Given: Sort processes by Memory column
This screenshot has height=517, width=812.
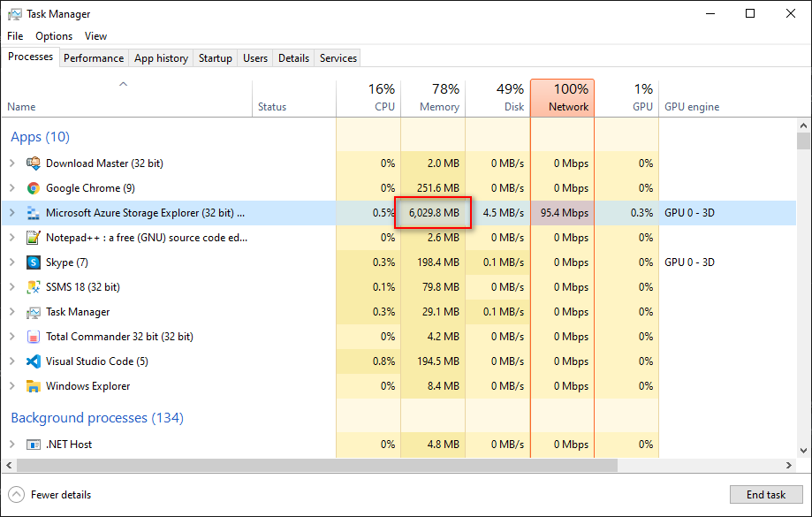Looking at the screenshot, I should (433, 98).
